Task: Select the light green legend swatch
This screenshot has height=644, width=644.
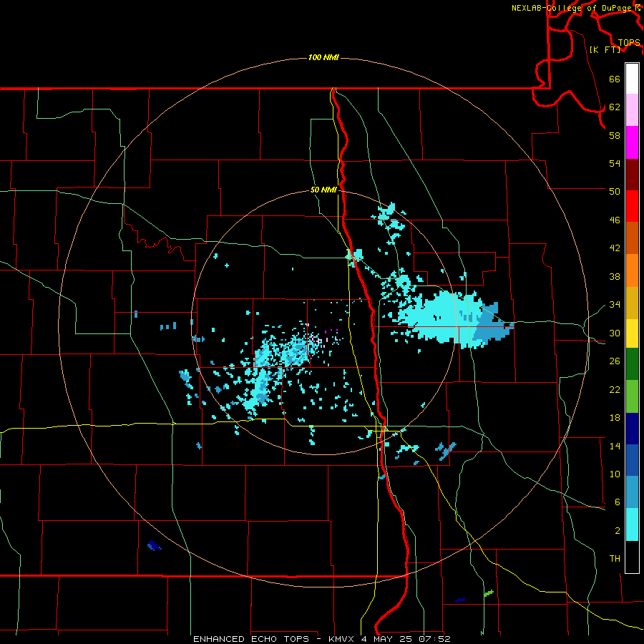Action: pos(632,396)
